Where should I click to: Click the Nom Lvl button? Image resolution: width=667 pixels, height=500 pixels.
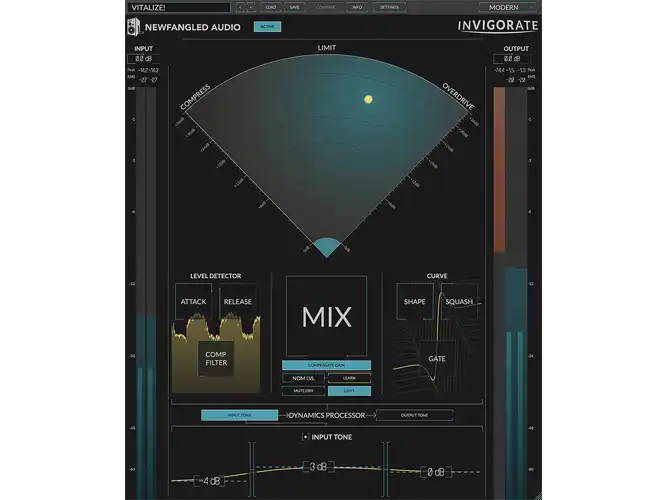pyautogui.click(x=303, y=378)
